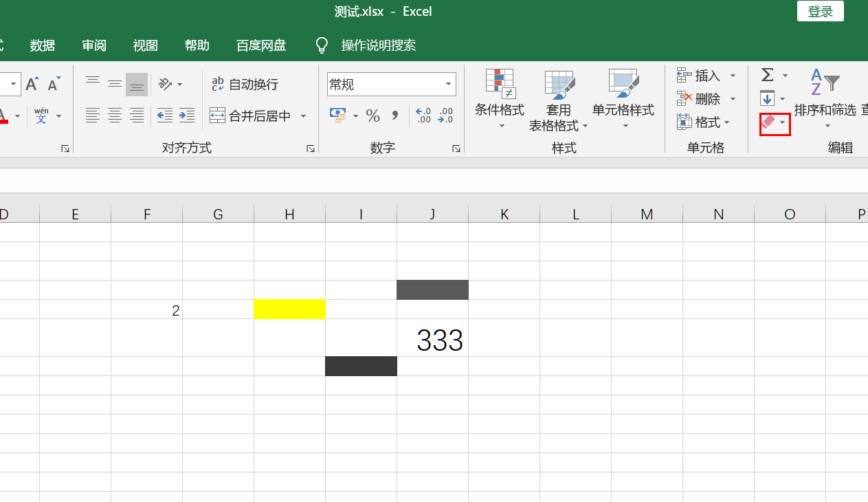Open the font color dropdown arrow
The image size is (868, 502).
(x=17, y=116)
